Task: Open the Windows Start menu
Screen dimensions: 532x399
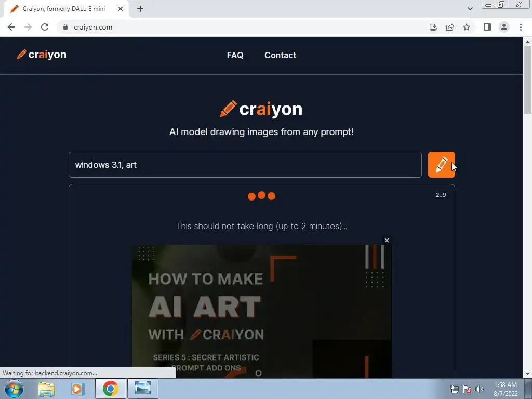Action: (x=14, y=389)
